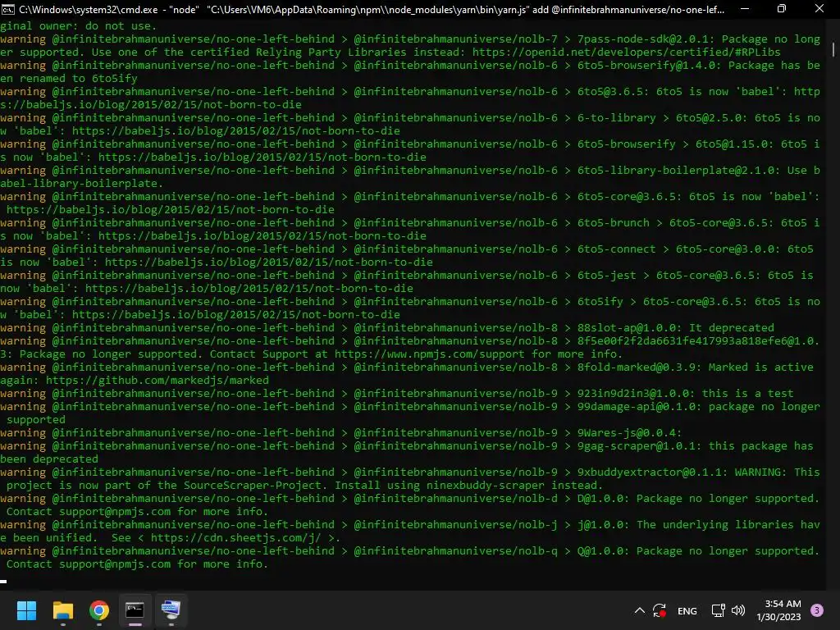The image size is (840, 630).
Task: Click the '9gag-scraper@1.0.1' package text
Action: (640, 446)
